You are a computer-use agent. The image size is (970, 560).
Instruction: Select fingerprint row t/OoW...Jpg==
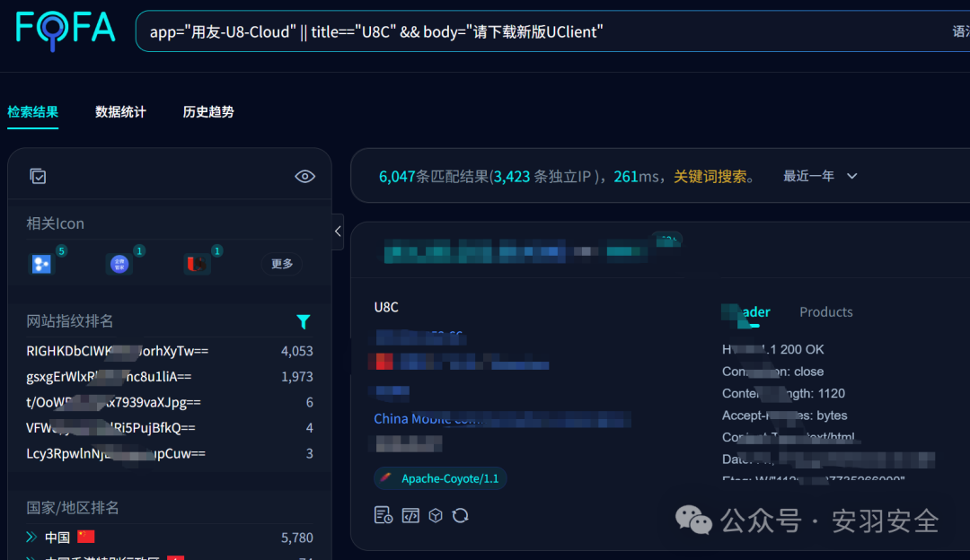click(x=170, y=402)
